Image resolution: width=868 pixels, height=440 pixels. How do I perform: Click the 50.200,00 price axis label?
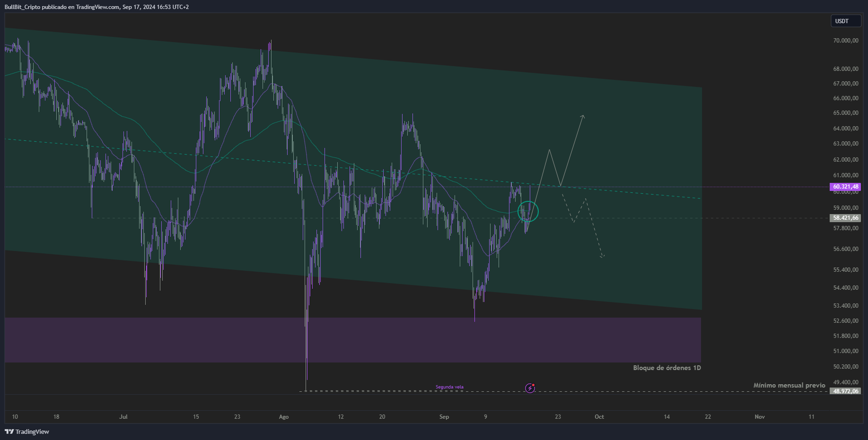coord(846,367)
